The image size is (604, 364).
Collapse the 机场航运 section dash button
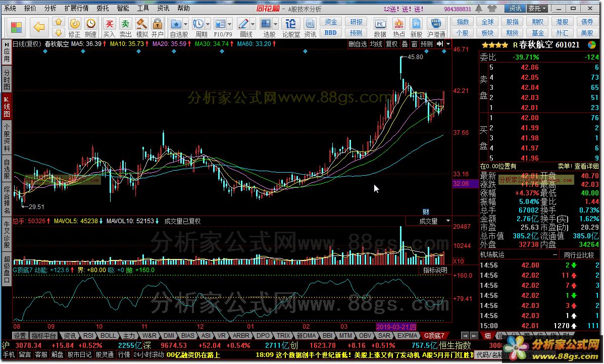(x=555, y=255)
